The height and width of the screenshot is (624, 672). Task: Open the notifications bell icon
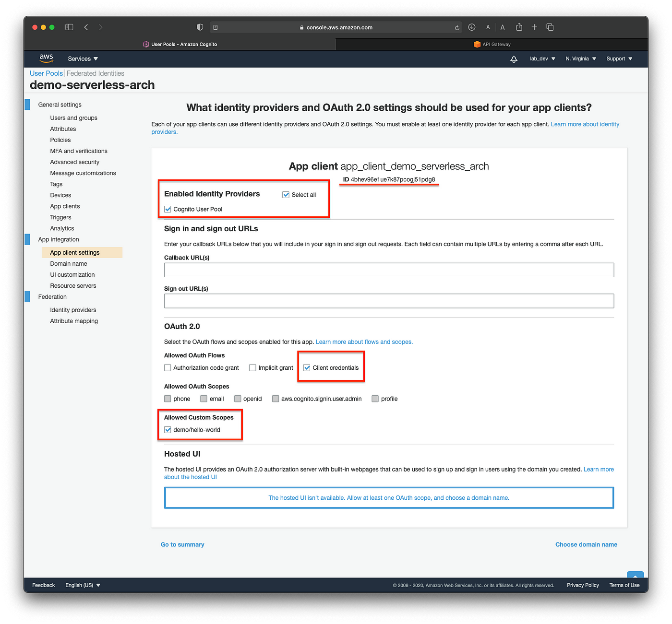tap(514, 59)
